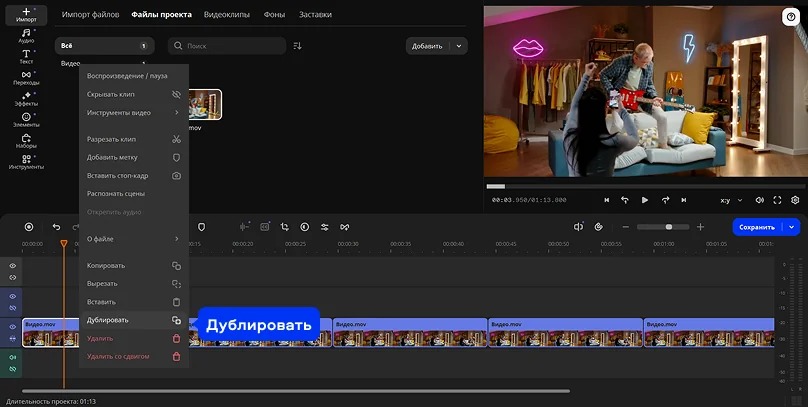Open the Переходы transitions section
This screenshot has width=808, height=407.
point(26,78)
